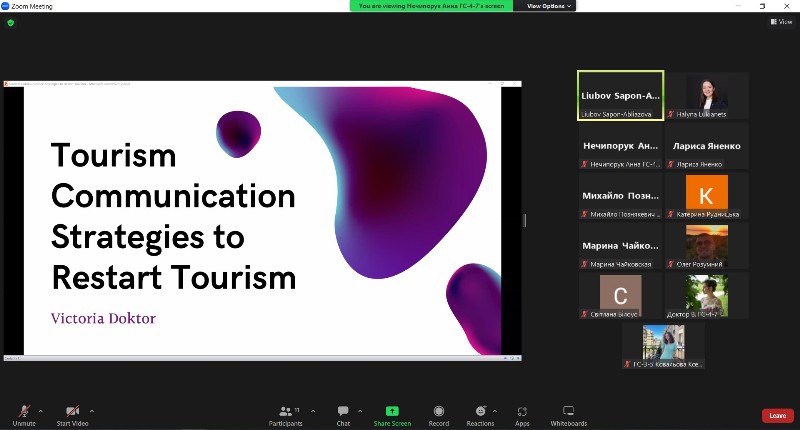Expand audio options arrow beside Unmute
This screenshot has width=800, height=430.
coord(40,410)
